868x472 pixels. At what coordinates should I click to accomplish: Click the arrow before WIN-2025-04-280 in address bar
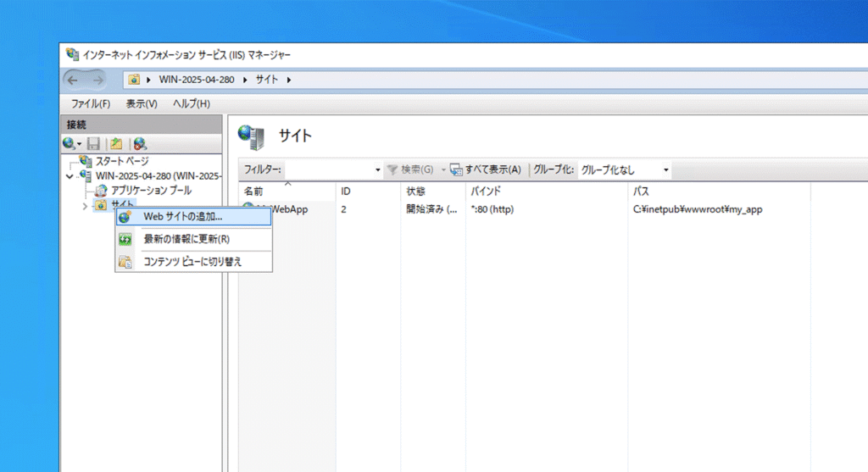pos(149,80)
